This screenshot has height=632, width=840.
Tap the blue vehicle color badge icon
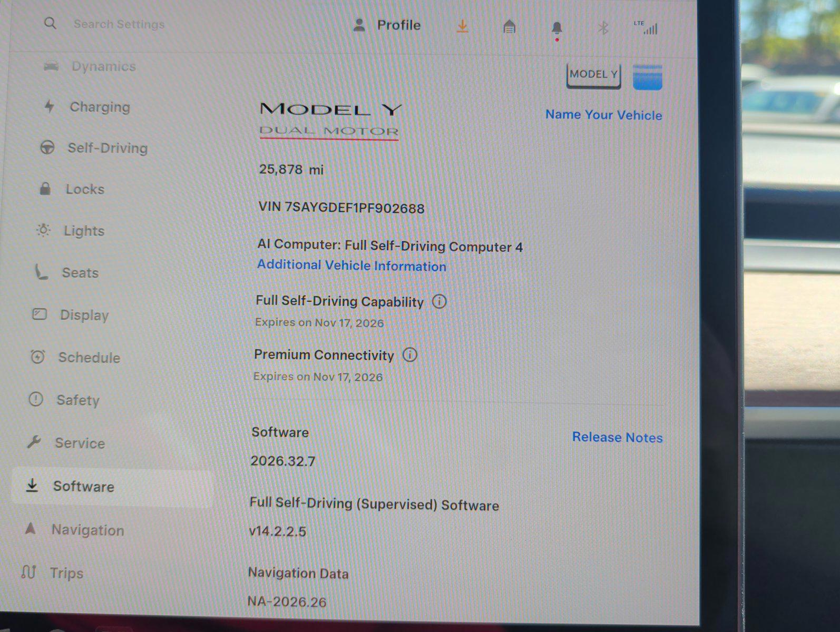point(647,77)
